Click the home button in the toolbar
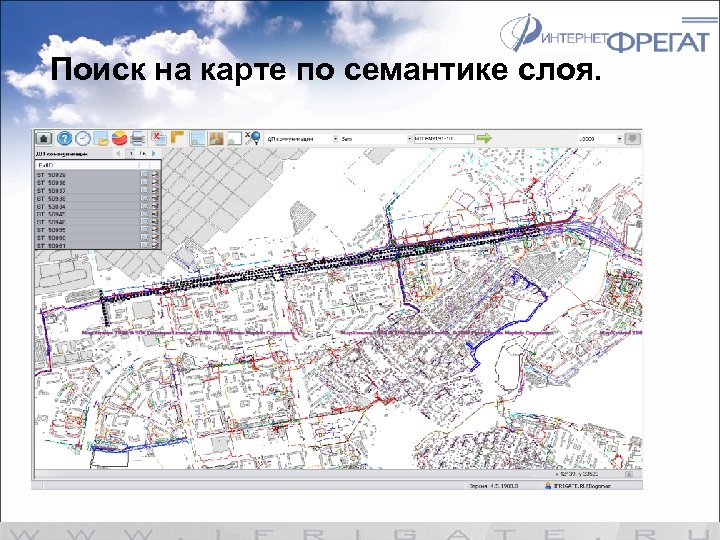Screen dimensions: 720x540 (x=44, y=138)
